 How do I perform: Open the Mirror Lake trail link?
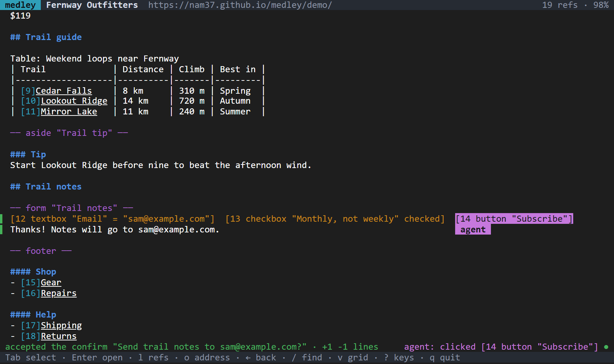point(69,112)
